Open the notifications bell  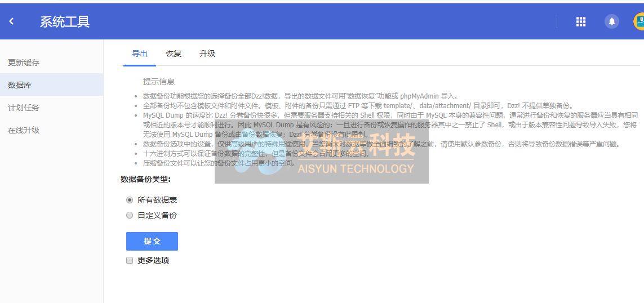[x=611, y=21]
